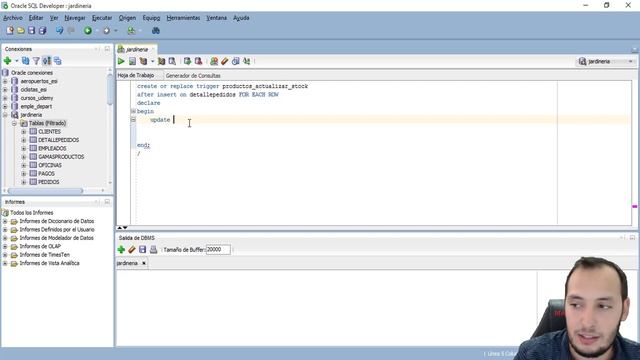Expand the CLIENTES table node
This screenshot has height=360, width=640.
click(x=24, y=131)
